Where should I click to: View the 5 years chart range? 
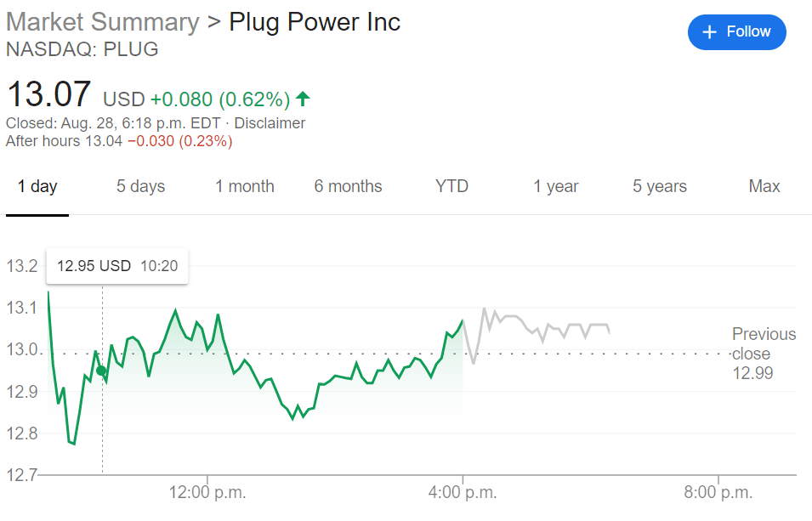[x=660, y=187]
